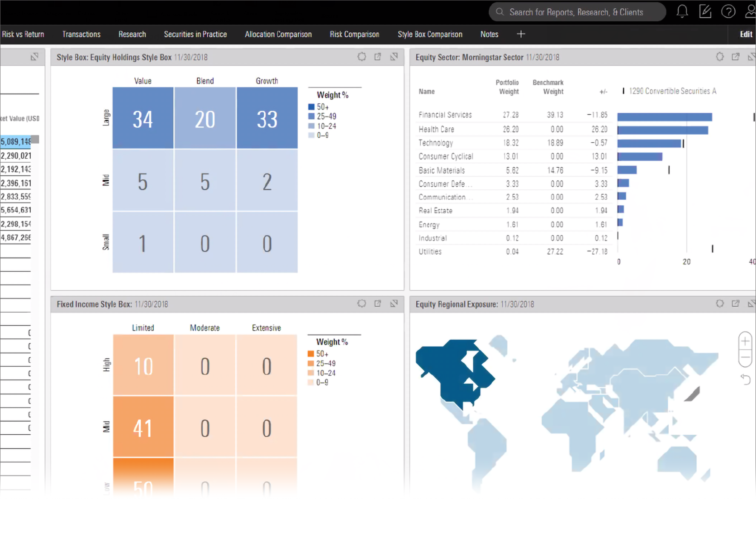Screen dimensions: 756x545
Task: Click the compose note icon in top bar
Action: pyautogui.click(x=705, y=11)
